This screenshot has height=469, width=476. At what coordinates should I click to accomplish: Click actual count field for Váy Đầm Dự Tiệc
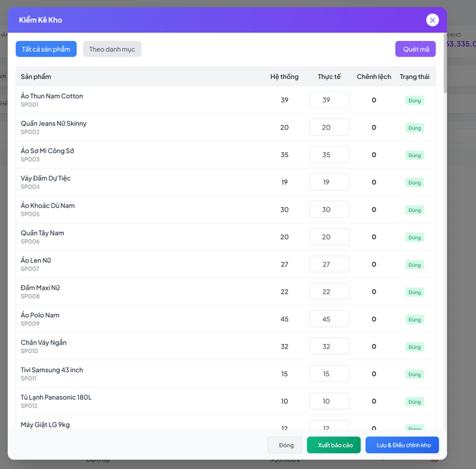(x=329, y=182)
